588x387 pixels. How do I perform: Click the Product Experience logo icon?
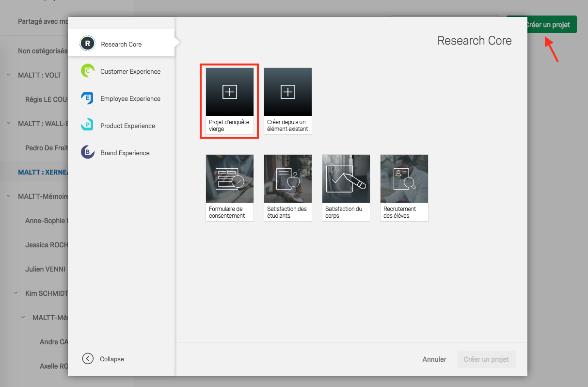87,125
